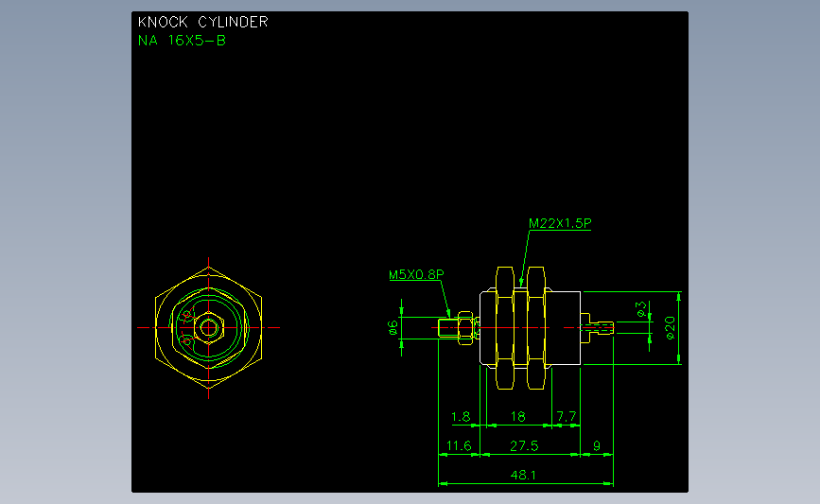Select the 27.5 dimension value
Viewport: 820px width, 504px height.
point(524,445)
